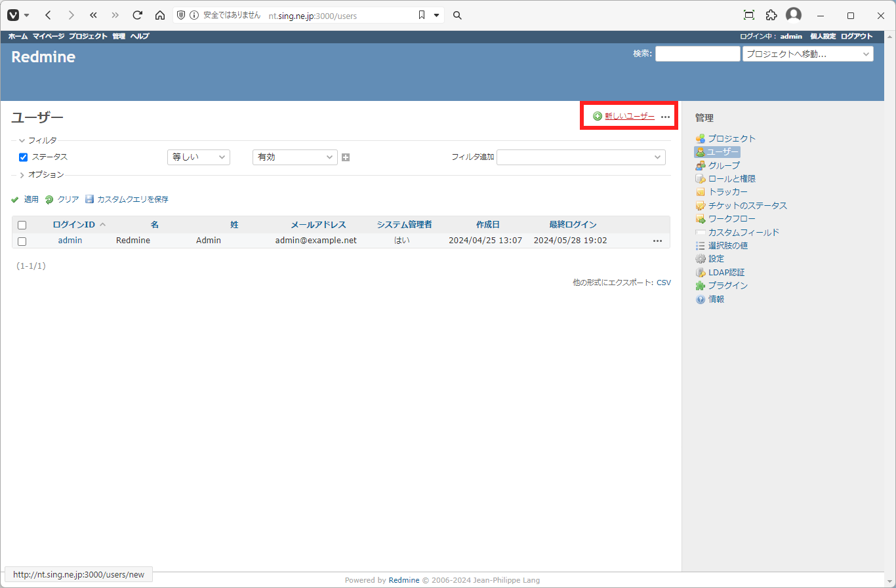
Task: Open the admin login ID link in table
Action: coord(70,241)
